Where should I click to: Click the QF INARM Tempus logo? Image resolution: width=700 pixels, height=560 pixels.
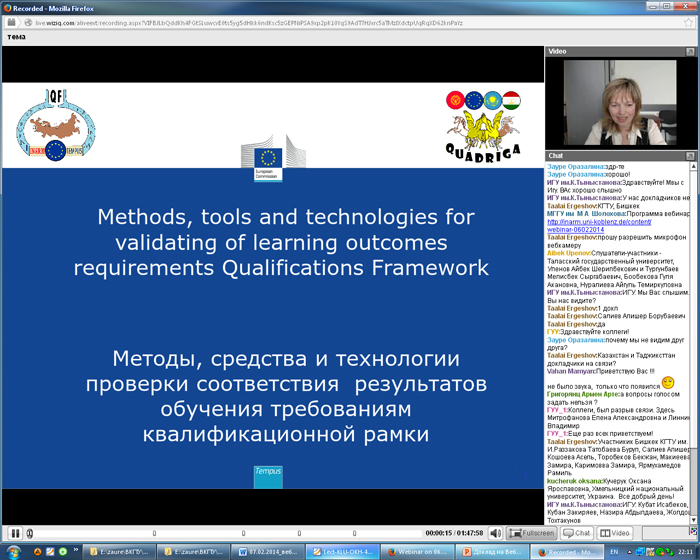click(56, 125)
